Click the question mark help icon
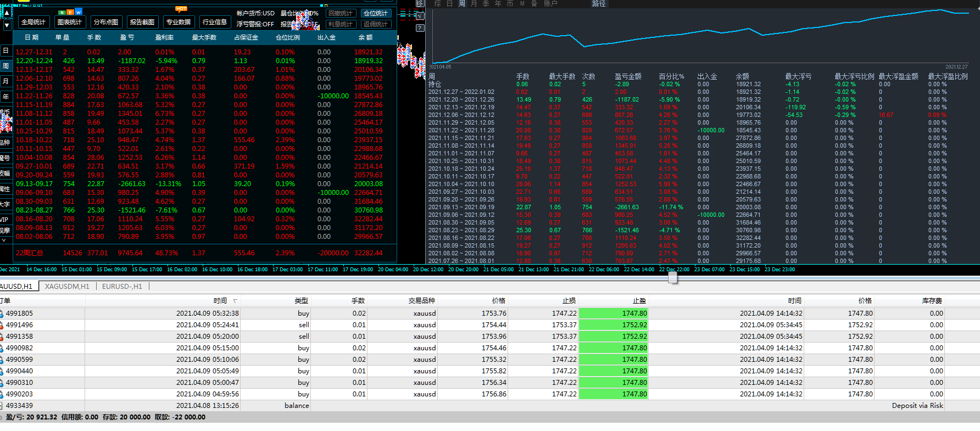 click(x=420, y=27)
